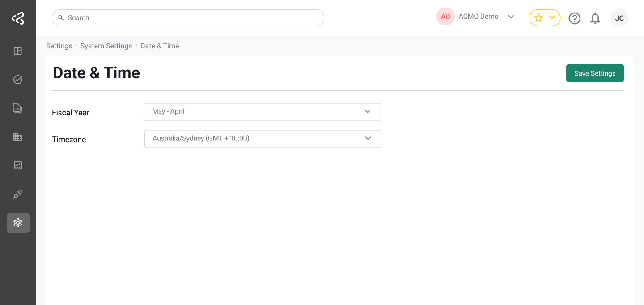Open System Settings from the breadcrumb
This screenshot has width=644, height=305.
tap(106, 46)
